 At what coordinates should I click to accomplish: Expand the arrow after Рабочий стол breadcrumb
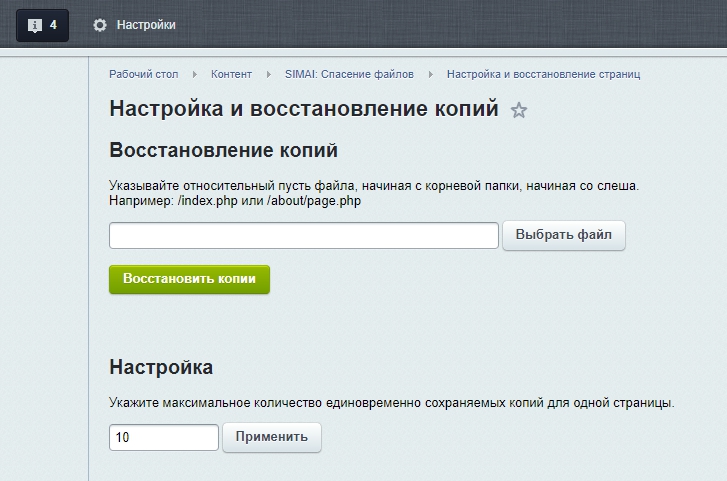[x=195, y=74]
